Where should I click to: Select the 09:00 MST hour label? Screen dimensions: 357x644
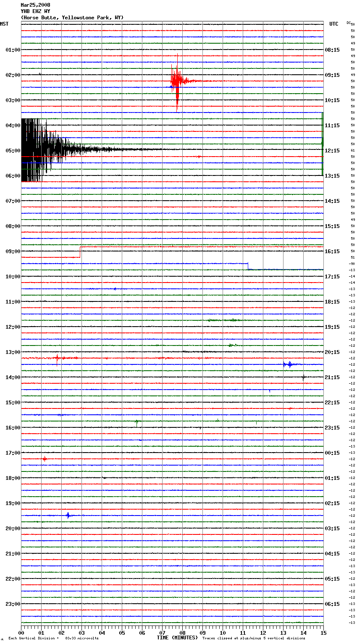13,251
